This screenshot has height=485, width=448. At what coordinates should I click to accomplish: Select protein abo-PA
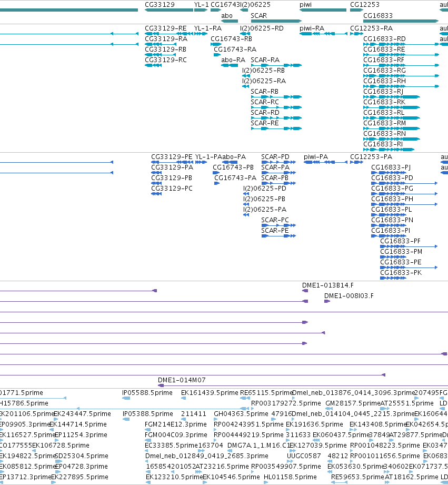(234, 157)
